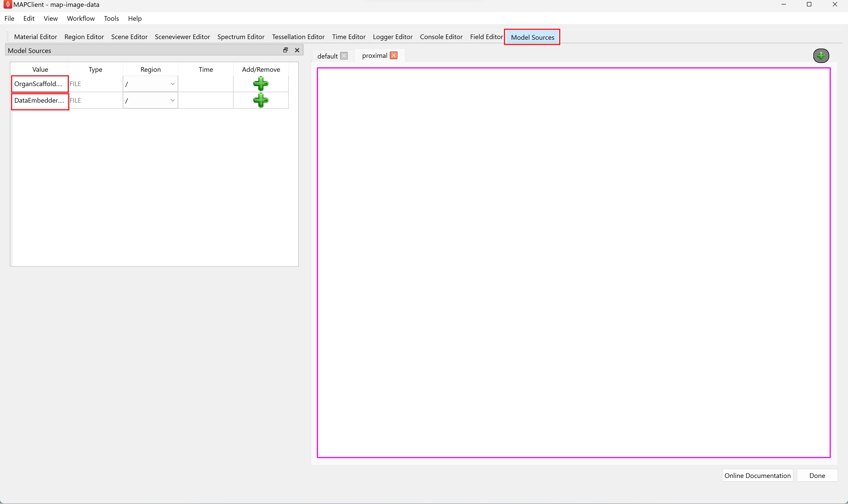Click the Time cell in OrganScaffold row
This screenshot has height=504, width=848.
tap(206, 83)
